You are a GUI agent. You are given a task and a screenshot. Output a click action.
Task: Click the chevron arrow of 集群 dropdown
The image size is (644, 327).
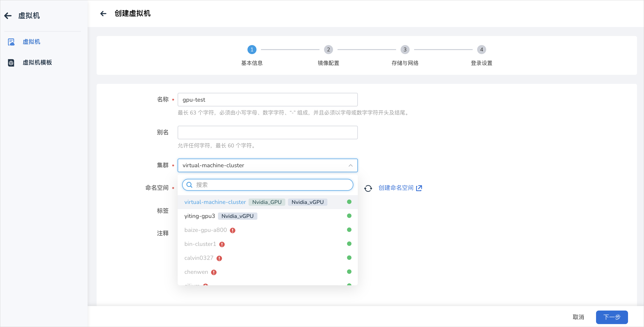tap(351, 165)
